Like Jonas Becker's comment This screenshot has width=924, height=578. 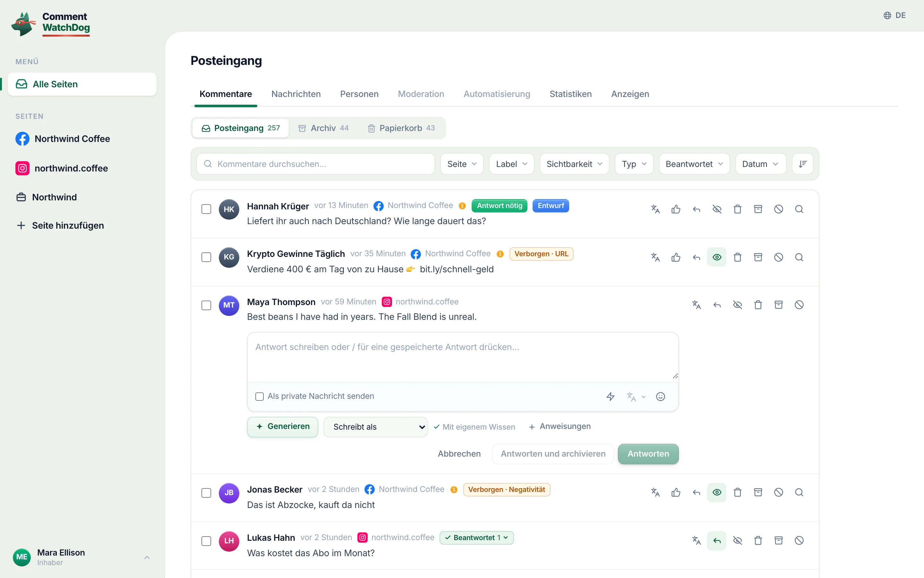[x=676, y=492]
